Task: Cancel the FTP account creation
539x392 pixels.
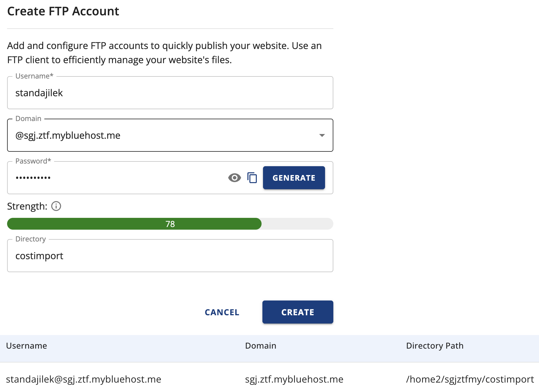Action: click(222, 312)
